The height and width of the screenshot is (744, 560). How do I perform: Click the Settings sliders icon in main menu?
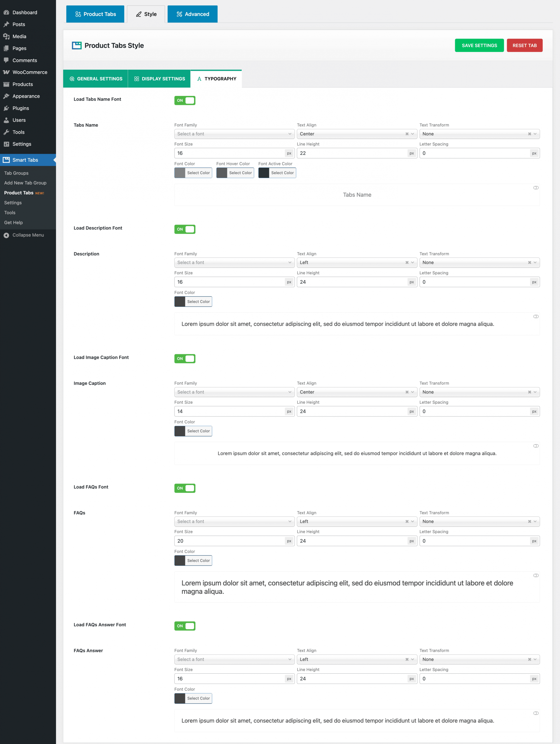click(6, 144)
